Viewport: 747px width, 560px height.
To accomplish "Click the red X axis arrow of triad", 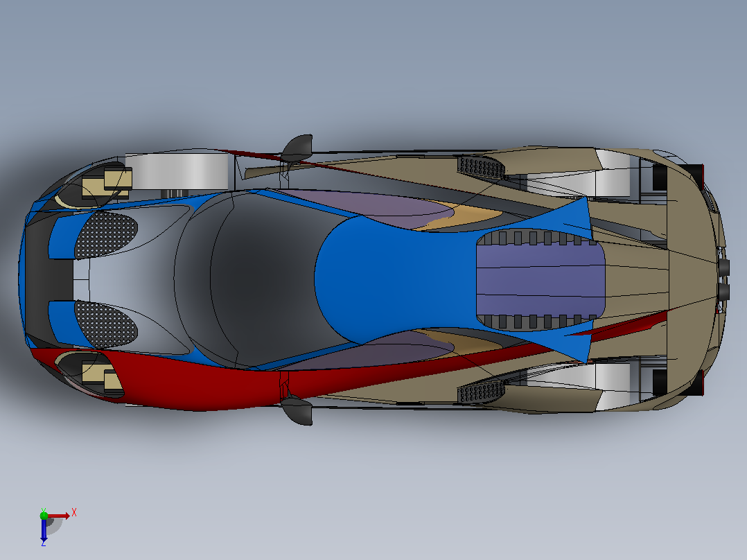I will [60, 516].
